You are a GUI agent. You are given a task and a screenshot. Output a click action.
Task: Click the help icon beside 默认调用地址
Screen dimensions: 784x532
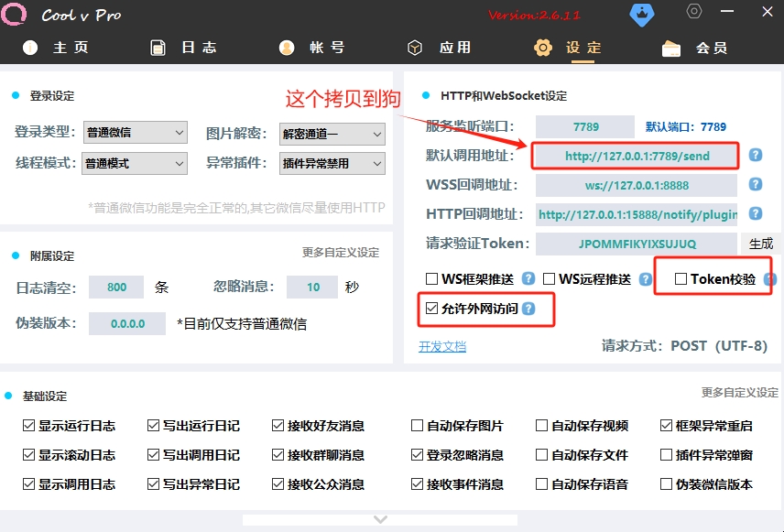pos(756,155)
